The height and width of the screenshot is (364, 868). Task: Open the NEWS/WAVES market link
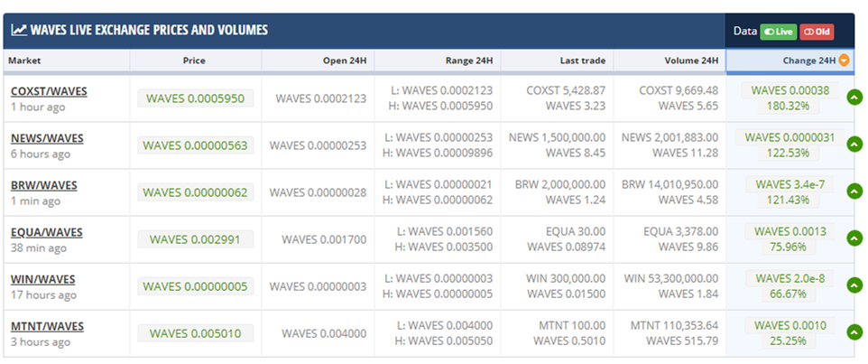click(47, 138)
